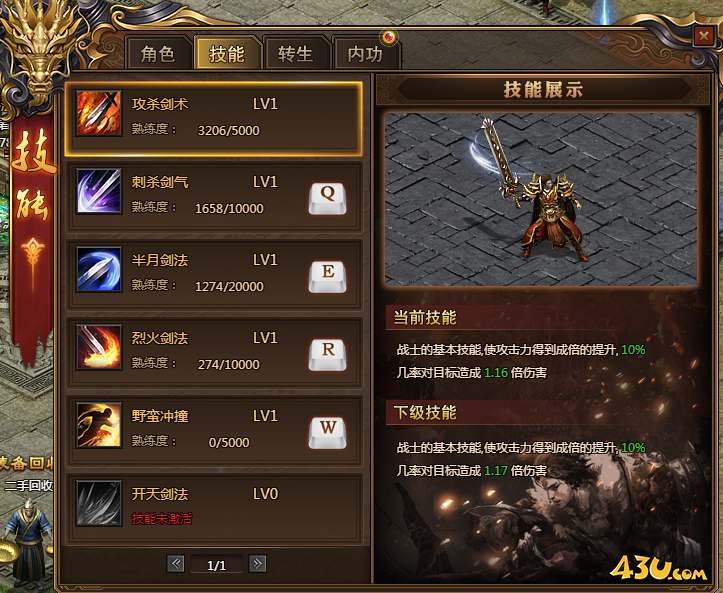Click the 1/1 page indicator field

[216, 565]
